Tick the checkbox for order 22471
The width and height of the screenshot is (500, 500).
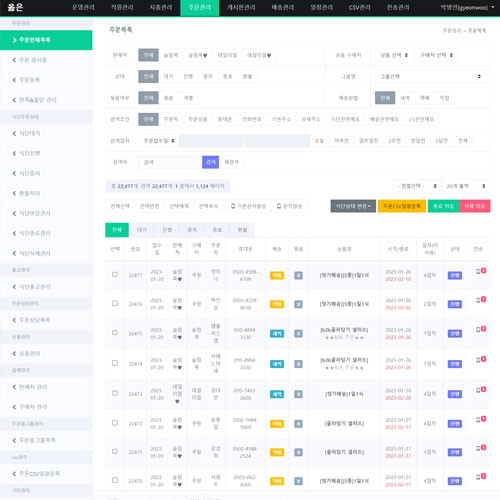click(x=115, y=451)
